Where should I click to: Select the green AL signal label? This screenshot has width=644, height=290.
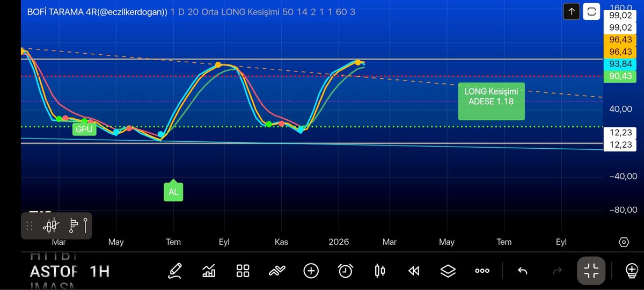tap(173, 192)
